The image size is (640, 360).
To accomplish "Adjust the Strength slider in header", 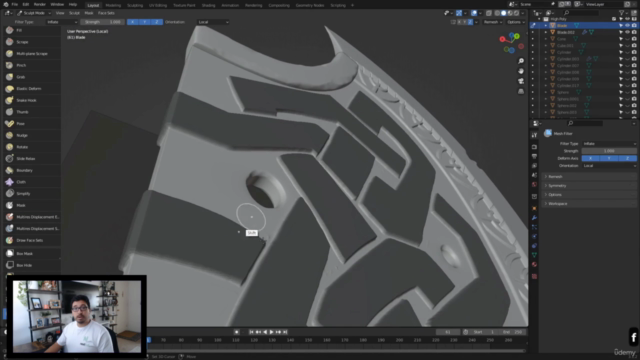I will point(102,22).
